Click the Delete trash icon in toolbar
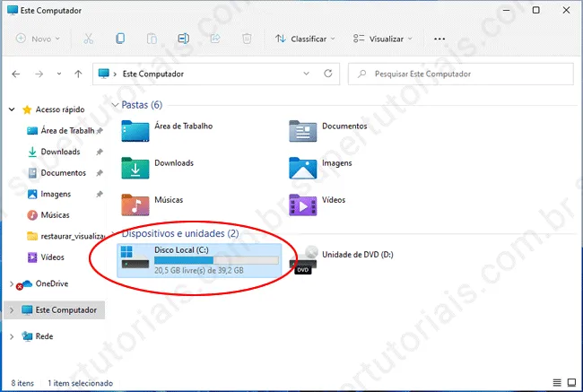Viewport: 583px width, 392px height. [x=247, y=39]
